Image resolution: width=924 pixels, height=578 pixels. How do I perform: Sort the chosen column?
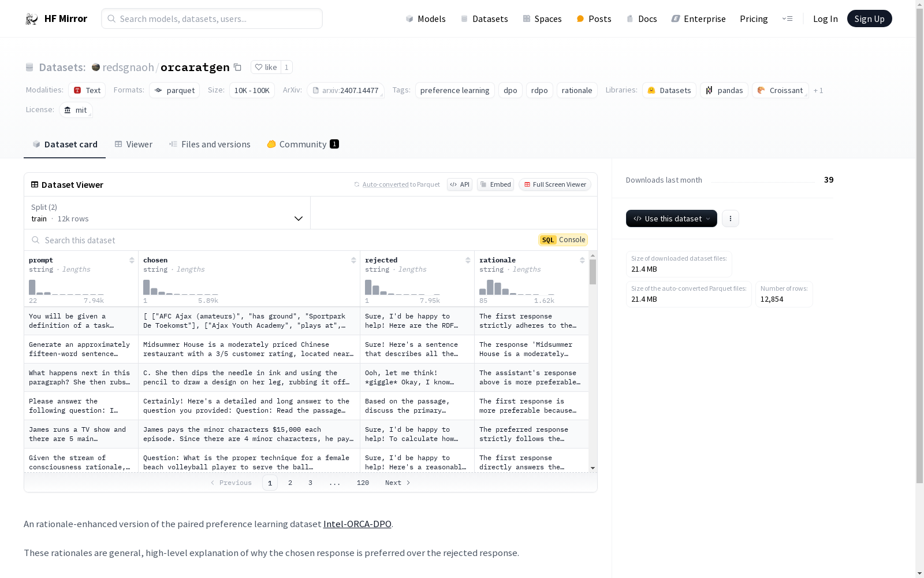(353, 261)
